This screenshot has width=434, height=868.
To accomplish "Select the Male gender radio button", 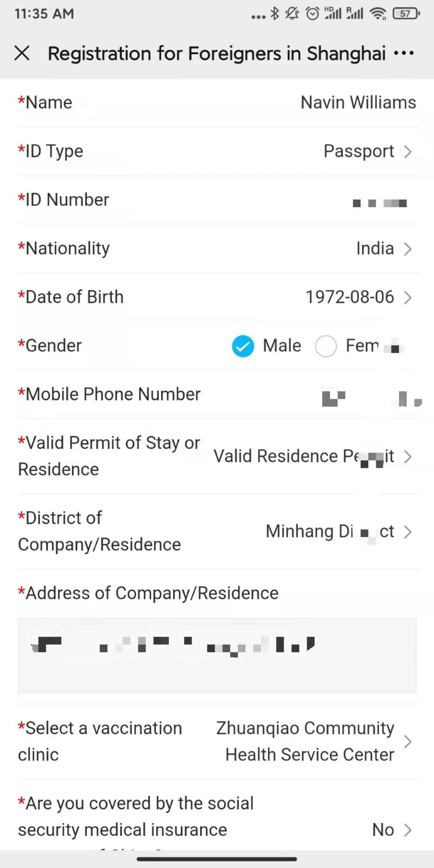I will (243, 346).
